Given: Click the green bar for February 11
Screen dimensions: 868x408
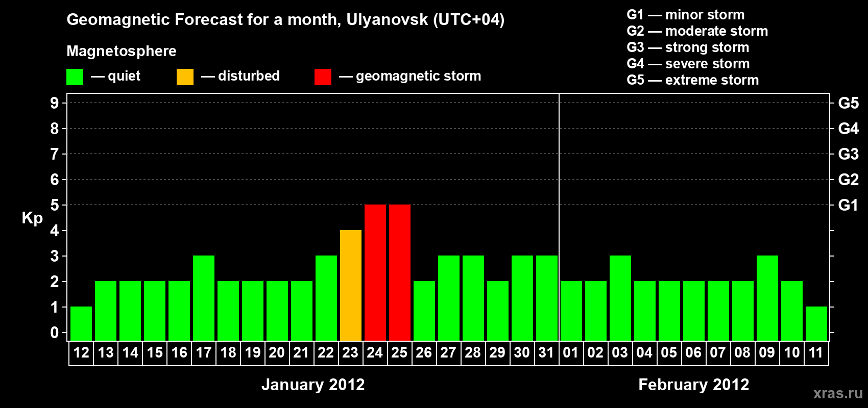Looking at the screenshot, I should [816, 323].
